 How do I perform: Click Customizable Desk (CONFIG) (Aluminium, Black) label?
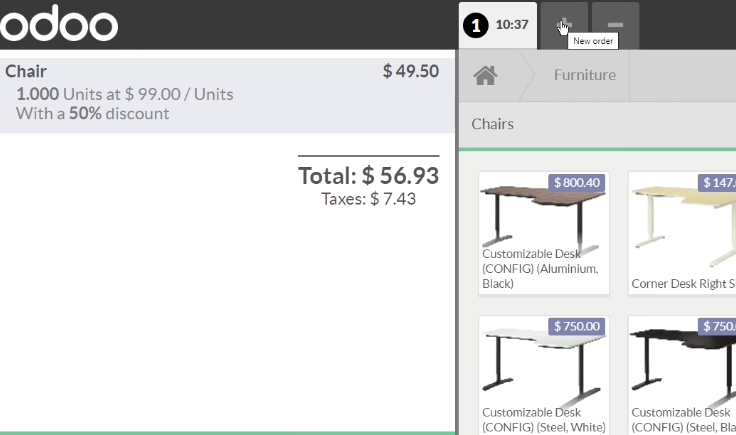click(x=540, y=269)
